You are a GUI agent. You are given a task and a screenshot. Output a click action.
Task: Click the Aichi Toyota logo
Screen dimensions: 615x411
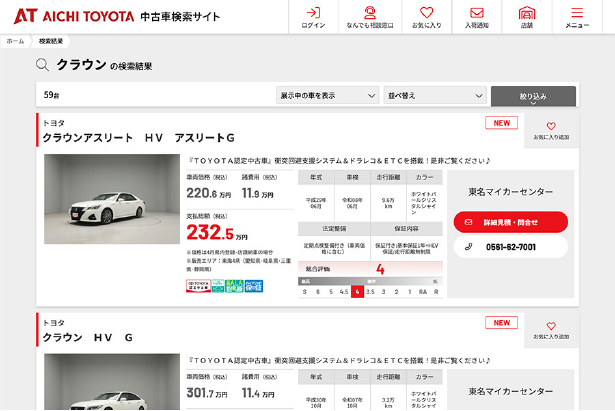(x=74, y=16)
